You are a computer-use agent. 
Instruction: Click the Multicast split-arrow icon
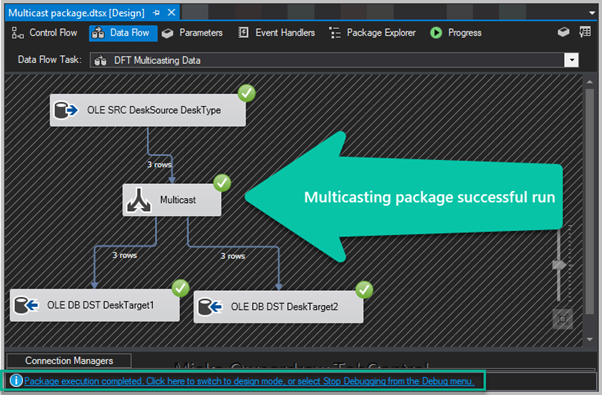[139, 200]
